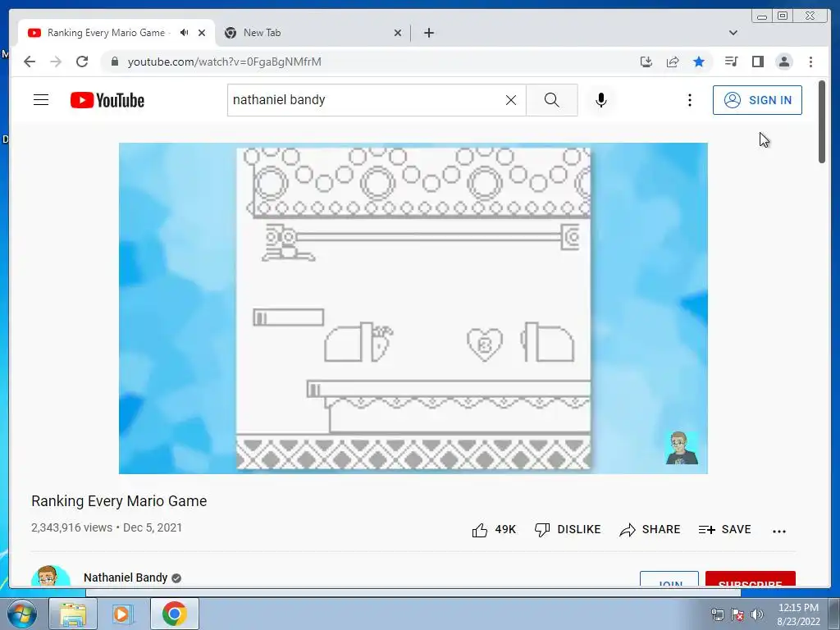Go to YouTube home via logo

click(x=107, y=100)
